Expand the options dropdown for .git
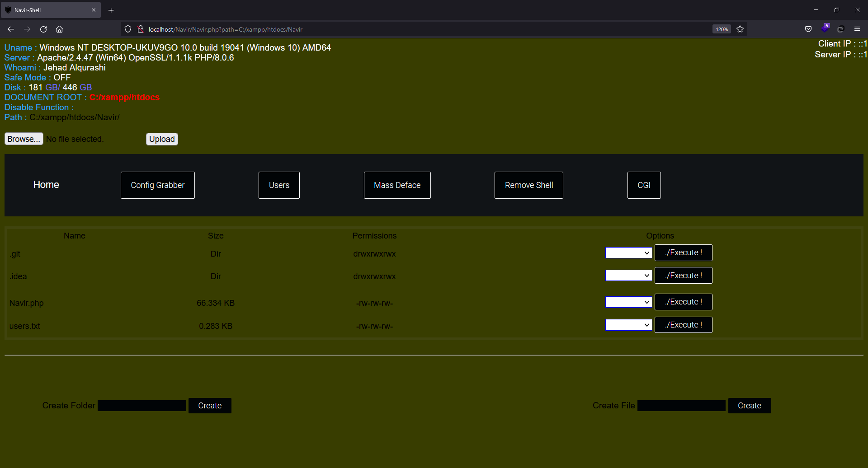This screenshot has height=468, width=868. (629, 253)
